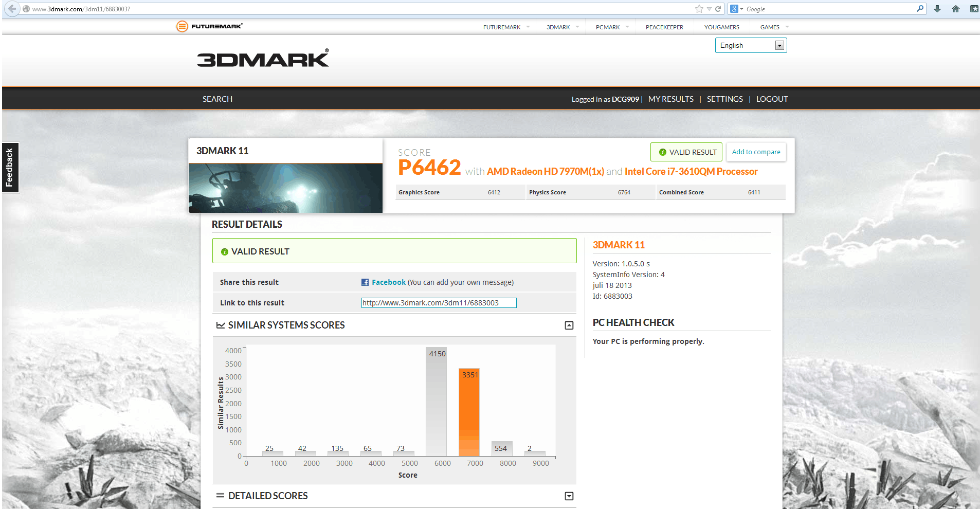Click the result link URL field
The height and width of the screenshot is (509, 980).
click(439, 303)
